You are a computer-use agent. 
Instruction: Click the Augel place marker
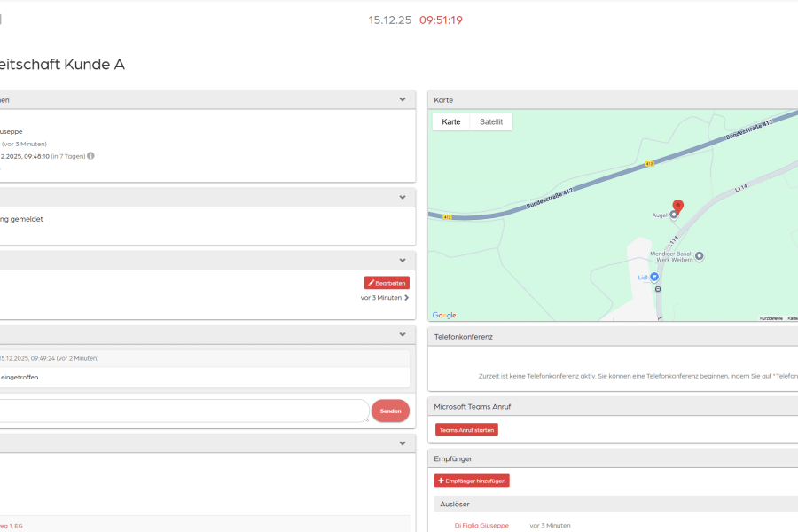[674, 215]
